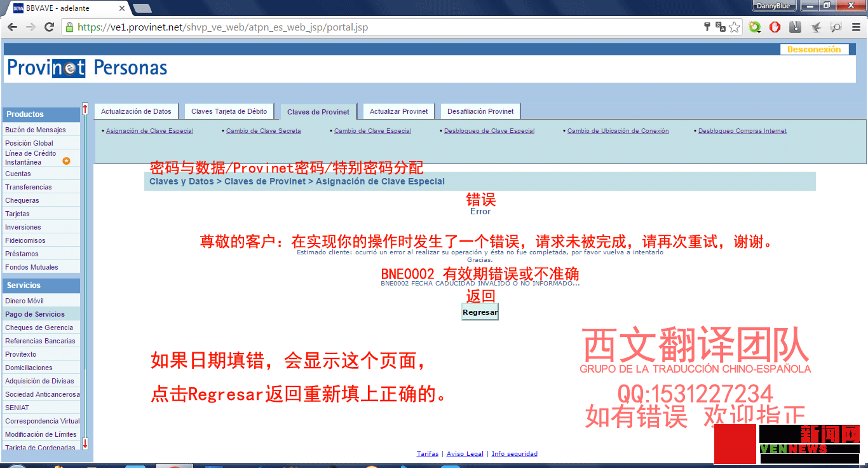Open Dinero Móvil service
This screenshot has height=468, width=868.
(41, 301)
